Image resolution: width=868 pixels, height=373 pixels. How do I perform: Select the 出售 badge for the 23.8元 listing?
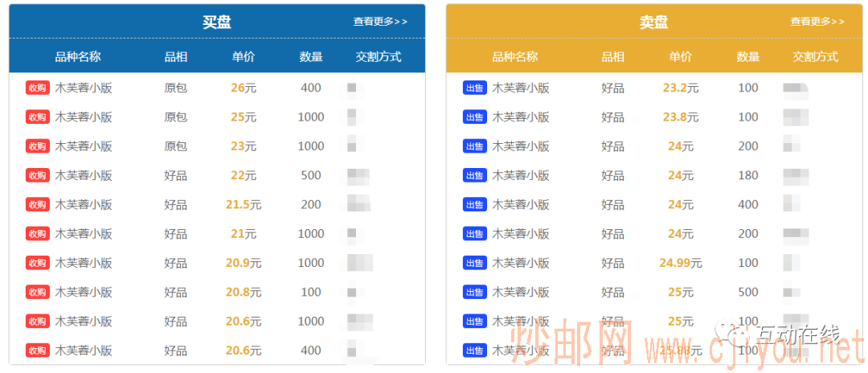click(x=474, y=117)
